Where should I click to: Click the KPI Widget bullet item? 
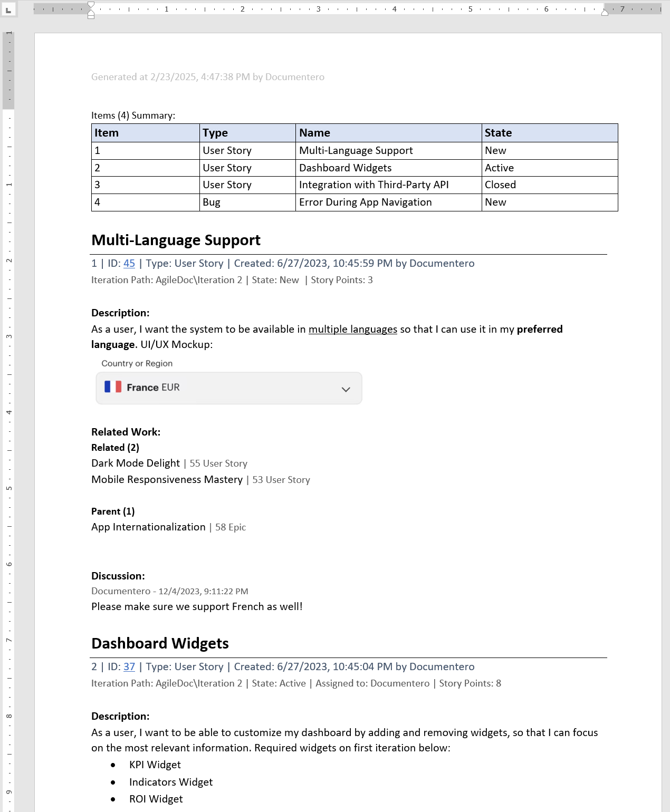click(154, 765)
